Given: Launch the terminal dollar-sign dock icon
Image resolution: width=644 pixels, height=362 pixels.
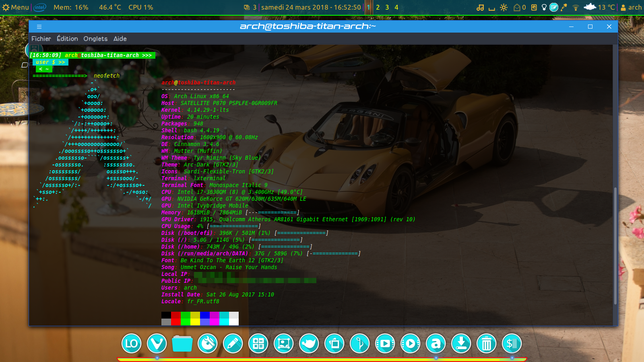Looking at the screenshot, I should [512, 343].
